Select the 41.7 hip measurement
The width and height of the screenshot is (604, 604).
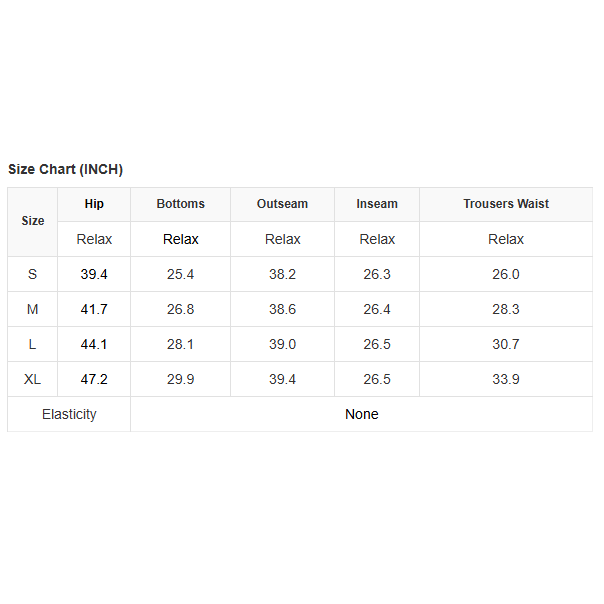click(94, 309)
